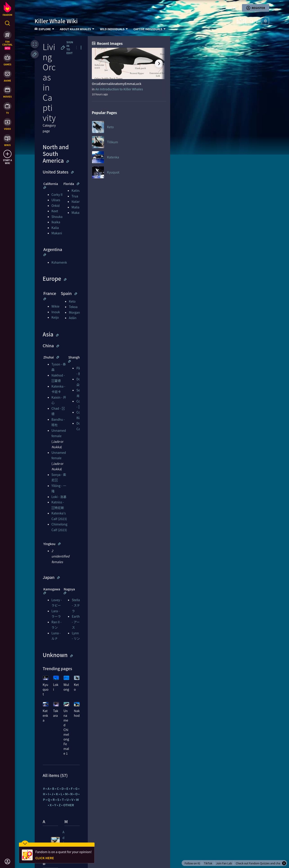Expand page to full width

click(35, 44)
